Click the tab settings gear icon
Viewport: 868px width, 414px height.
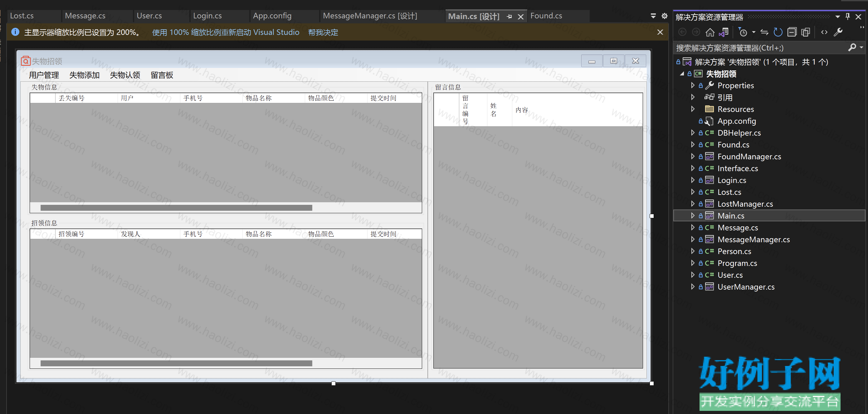(x=665, y=16)
